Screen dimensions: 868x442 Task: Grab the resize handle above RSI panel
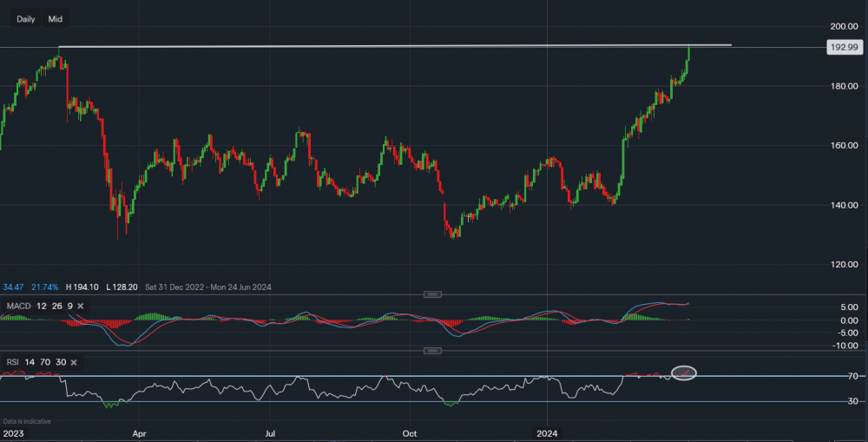[x=432, y=351]
